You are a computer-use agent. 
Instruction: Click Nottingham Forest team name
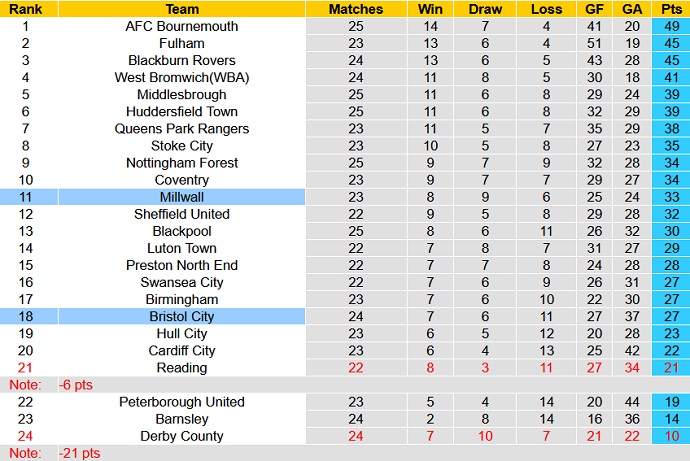(x=181, y=163)
